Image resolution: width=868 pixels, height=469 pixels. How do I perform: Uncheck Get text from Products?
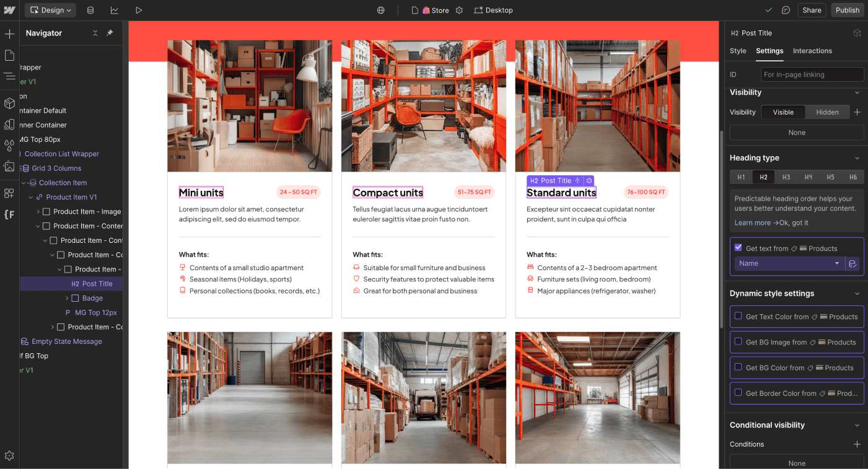738,247
